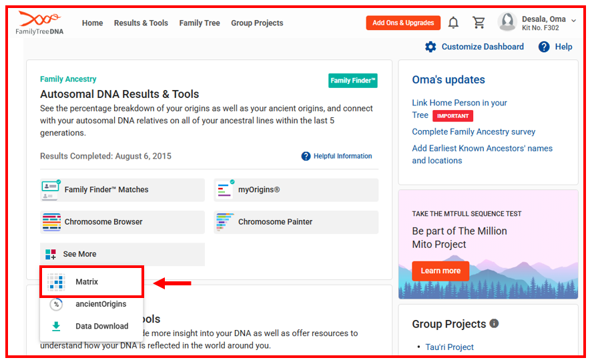
Task: Click the See More squares icon
Action: (x=51, y=254)
